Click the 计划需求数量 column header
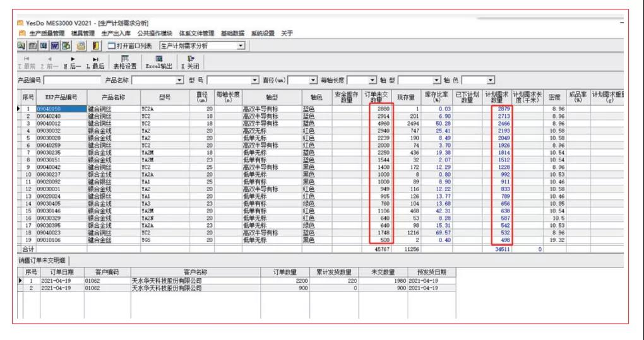Screen dimensions: 644x340 (x=497, y=98)
